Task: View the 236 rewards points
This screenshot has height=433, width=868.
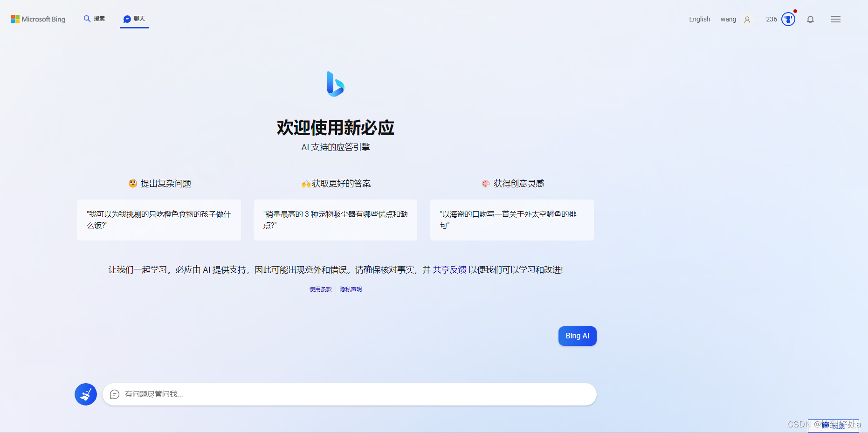Action: pyautogui.click(x=772, y=19)
